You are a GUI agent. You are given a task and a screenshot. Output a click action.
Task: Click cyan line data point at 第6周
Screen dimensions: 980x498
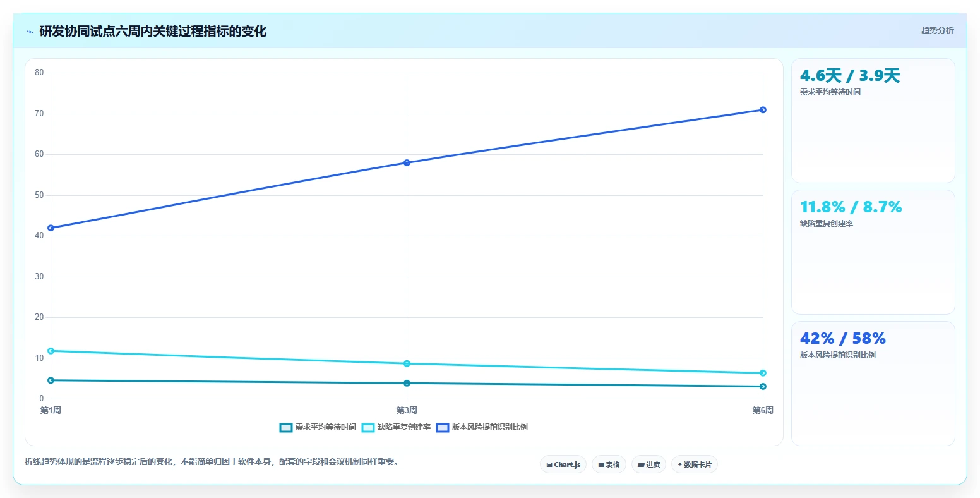[763, 373]
